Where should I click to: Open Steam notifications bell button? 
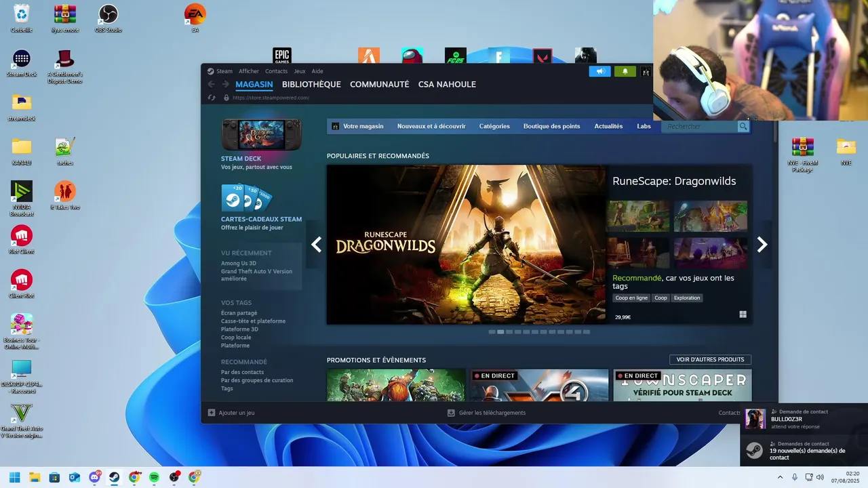point(625,71)
